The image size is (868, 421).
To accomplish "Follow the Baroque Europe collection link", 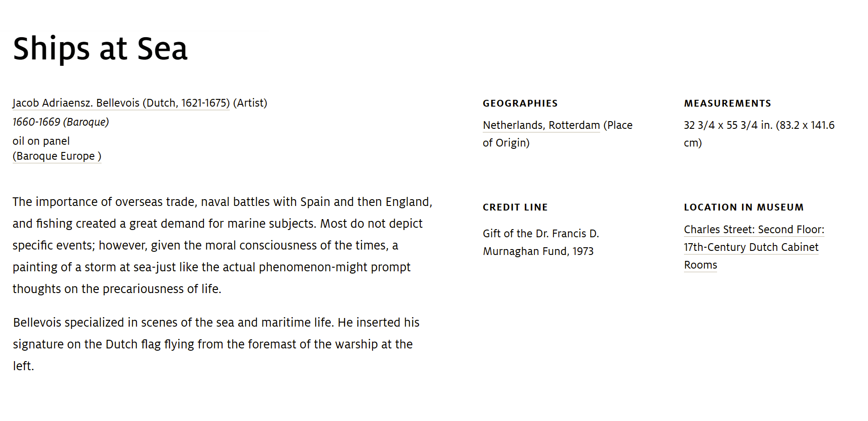I will [57, 156].
